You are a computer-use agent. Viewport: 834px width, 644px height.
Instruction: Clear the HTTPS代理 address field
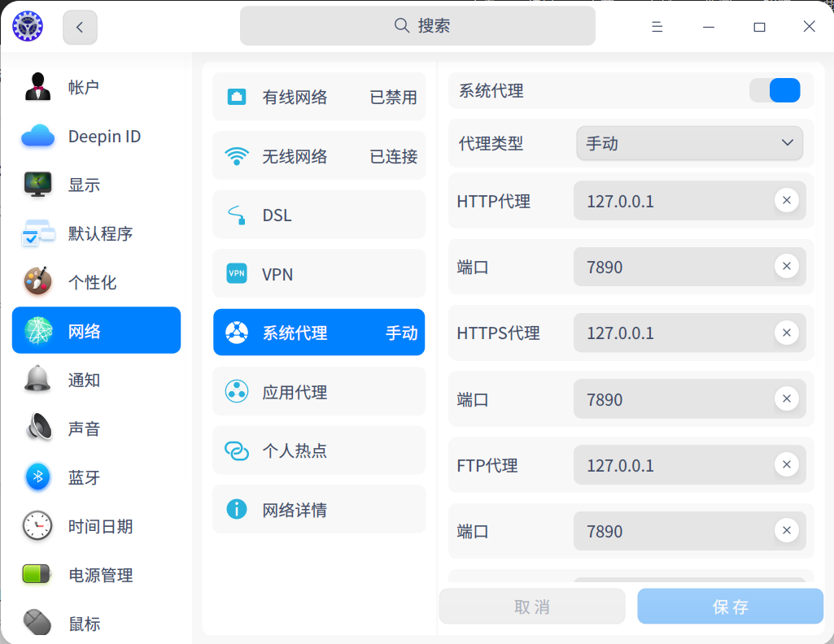(x=786, y=333)
